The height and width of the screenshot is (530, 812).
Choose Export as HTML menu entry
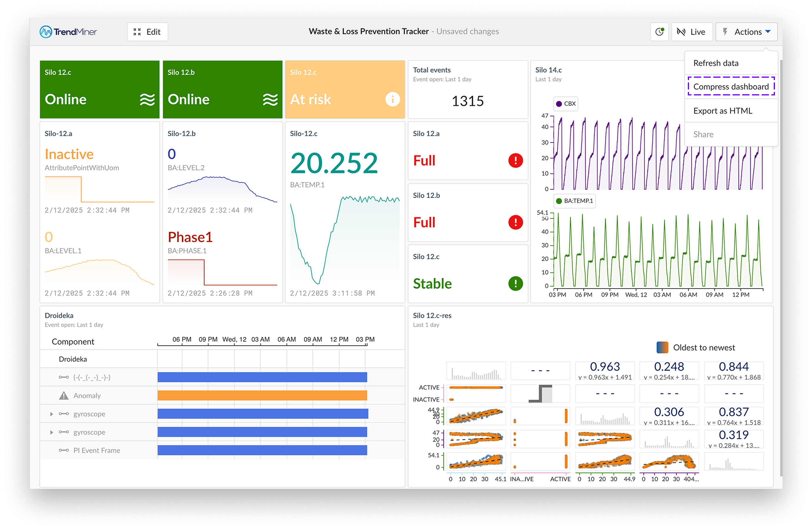(723, 111)
